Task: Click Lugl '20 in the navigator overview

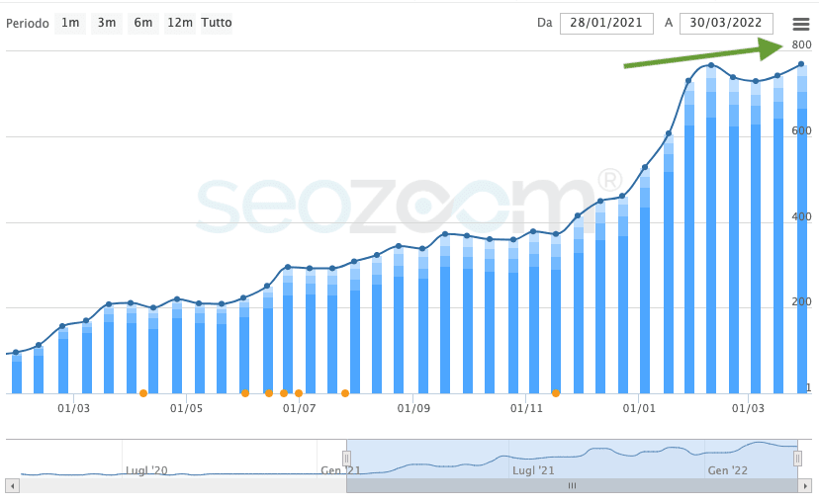Action: tap(145, 471)
